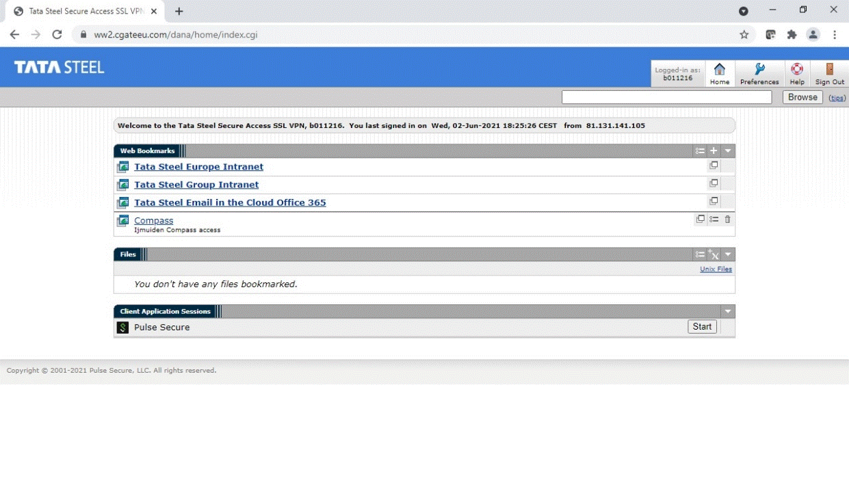Image resolution: width=849 pixels, height=504 pixels.
Task: Open Tata Steel Email Office 365 link
Action: [x=230, y=202]
